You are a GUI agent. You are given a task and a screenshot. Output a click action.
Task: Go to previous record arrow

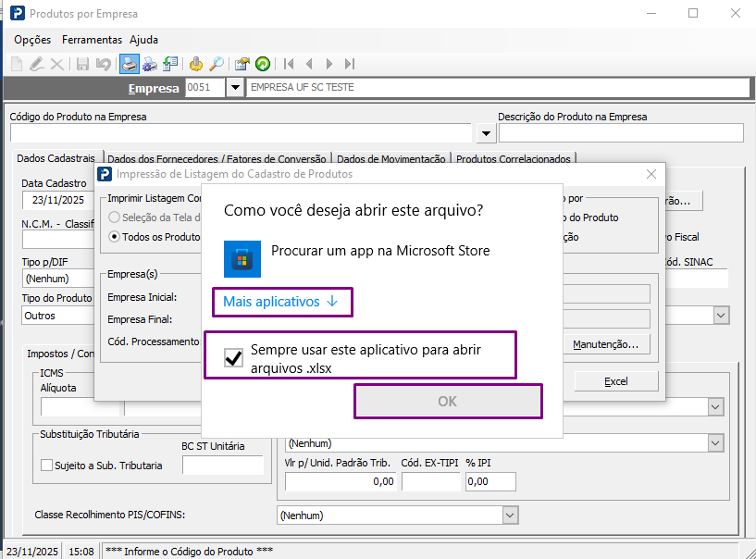coord(309,64)
